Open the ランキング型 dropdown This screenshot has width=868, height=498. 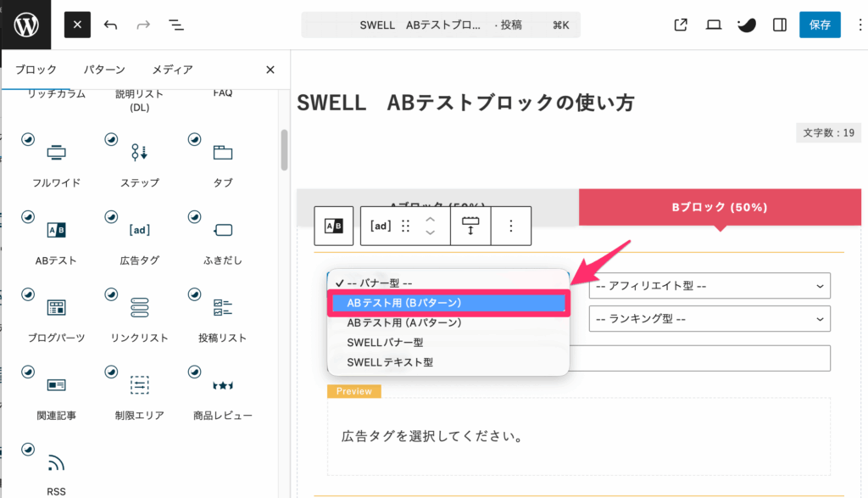click(x=709, y=318)
